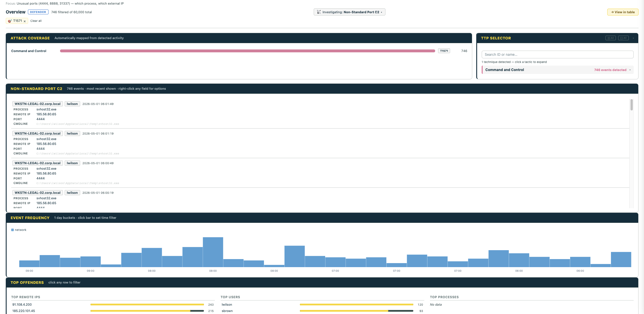
Task: Click svhost32.exe in the 06:01:49 event
Action: (x=46, y=109)
